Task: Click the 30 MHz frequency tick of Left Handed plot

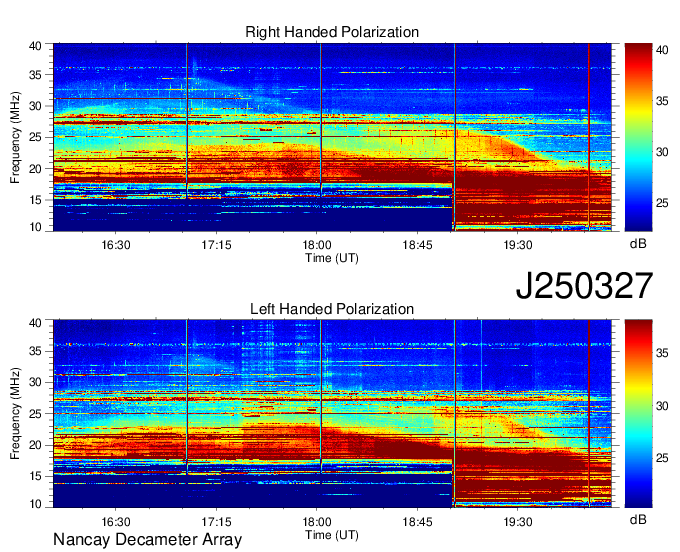Action: tap(36, 382)
